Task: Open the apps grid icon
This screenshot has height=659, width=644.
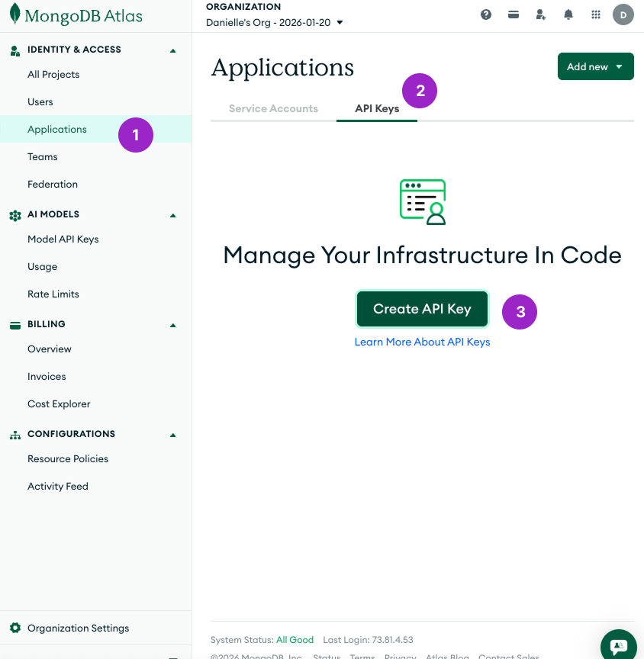Action: tap(596, 14)
